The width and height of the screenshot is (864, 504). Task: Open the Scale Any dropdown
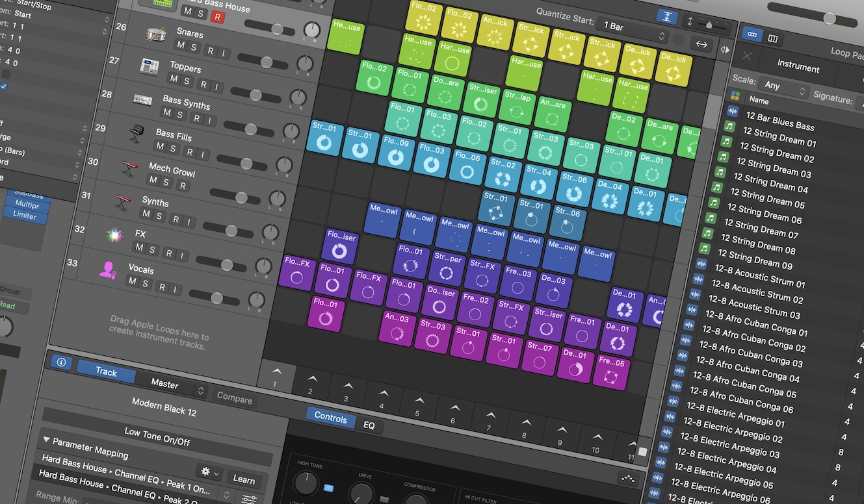[783, 87]
